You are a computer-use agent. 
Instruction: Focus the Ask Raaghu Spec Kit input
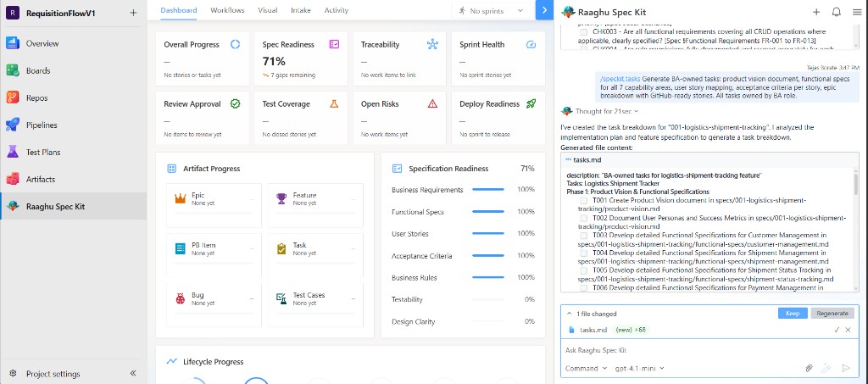[709, 350]
